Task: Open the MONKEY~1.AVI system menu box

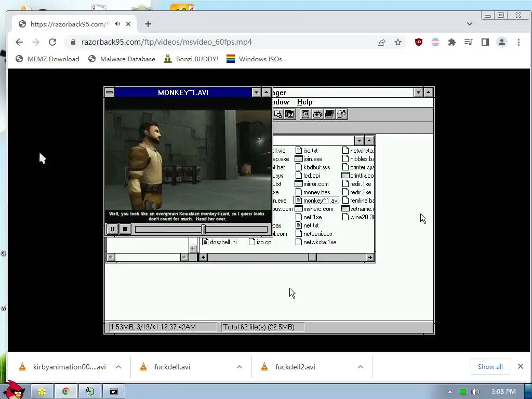Action: pyautogui.click(x=109, y=92)
